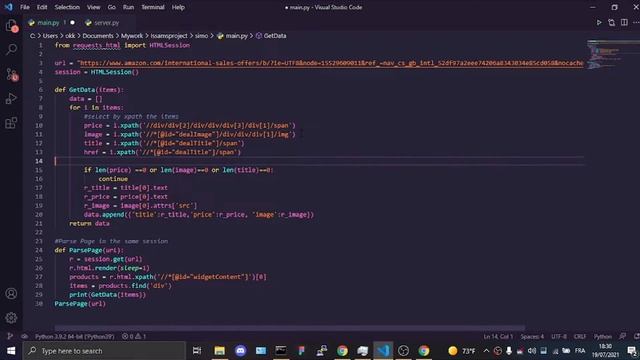Click the Windows search box

104,351
